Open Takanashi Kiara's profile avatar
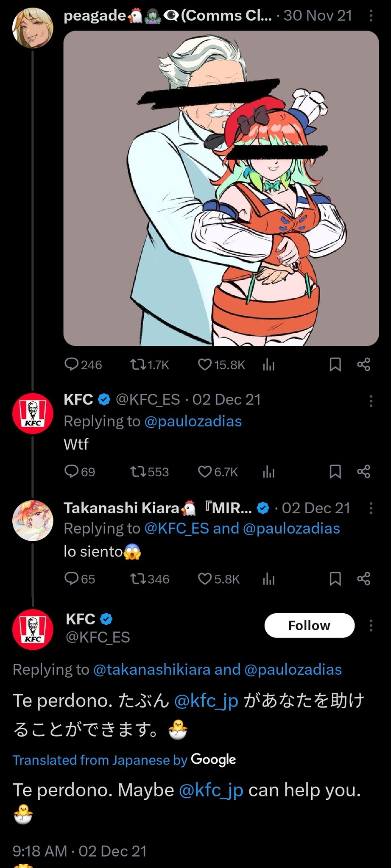 point(33,520)
